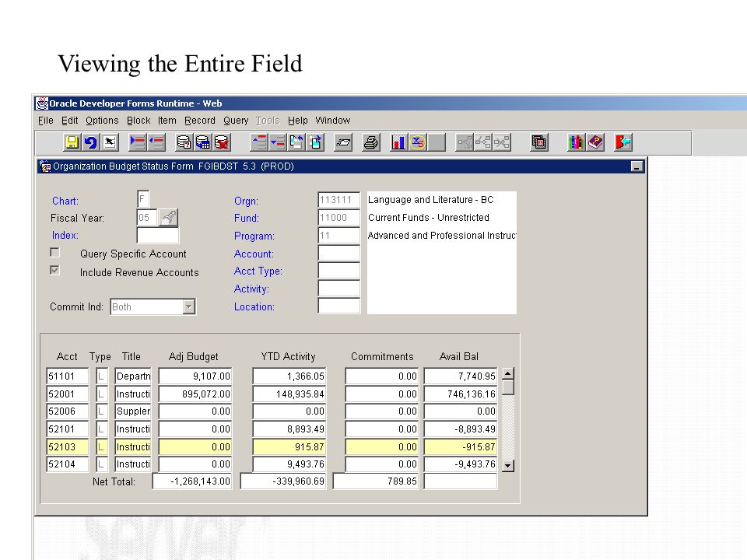Open the Edit menu
This screenshot has width=747, height=560.
pos(69,121)
